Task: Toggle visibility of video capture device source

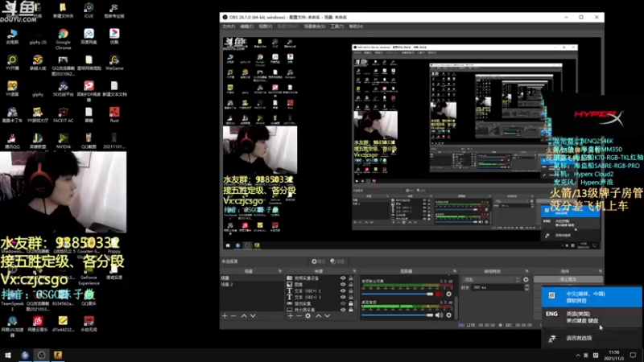Action: click(343, 278)
